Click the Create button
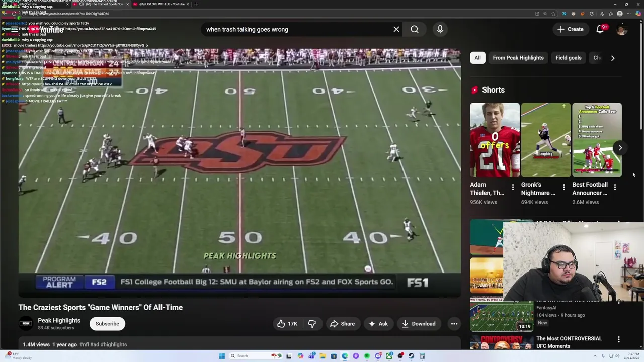This screenshot has height=362, width=644. [x=570, y=29]
